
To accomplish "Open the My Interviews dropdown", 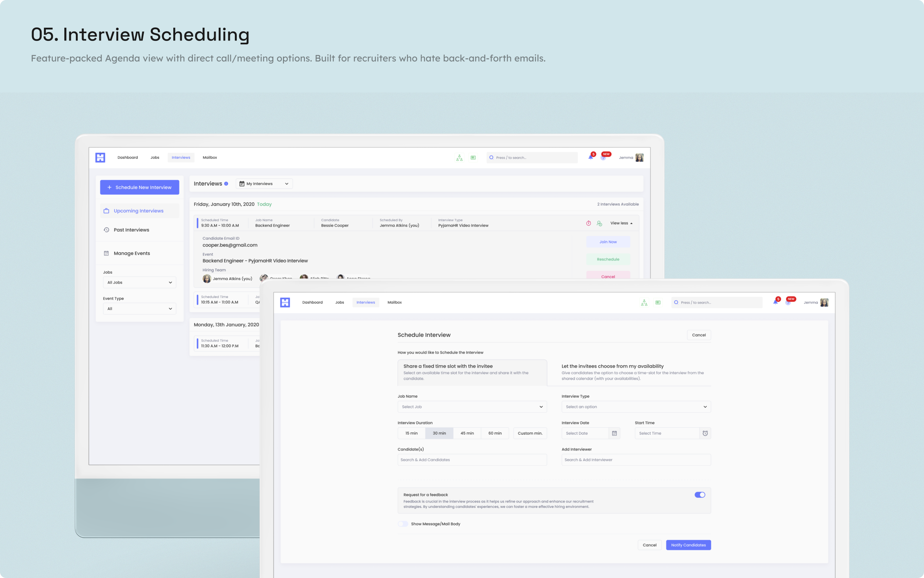I will [264, 184].
